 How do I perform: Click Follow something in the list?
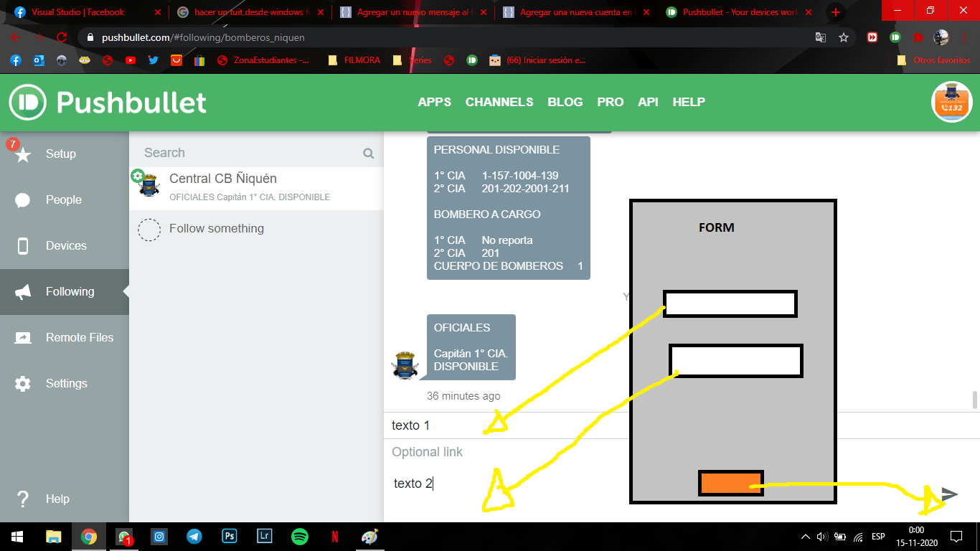tap(256, 229)
